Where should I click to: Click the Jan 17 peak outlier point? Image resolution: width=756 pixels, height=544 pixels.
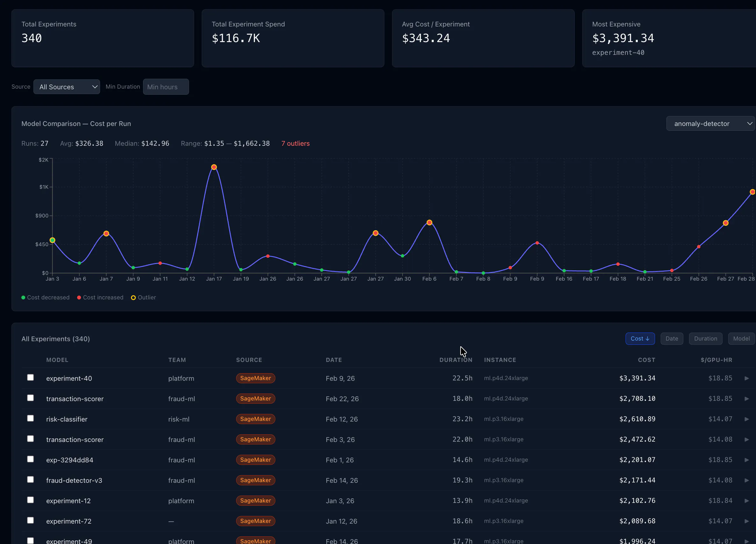tap(214, 167)
